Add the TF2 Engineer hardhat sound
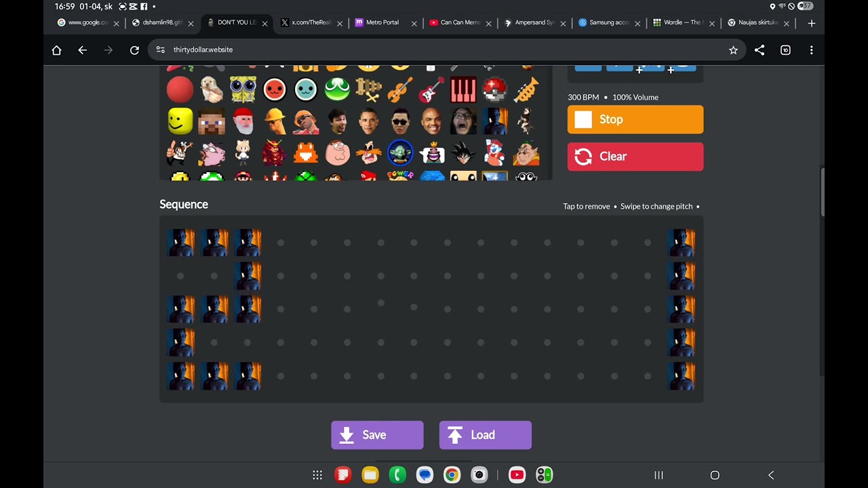The width and height of the screenshot is (868, 488). [275, 121]
